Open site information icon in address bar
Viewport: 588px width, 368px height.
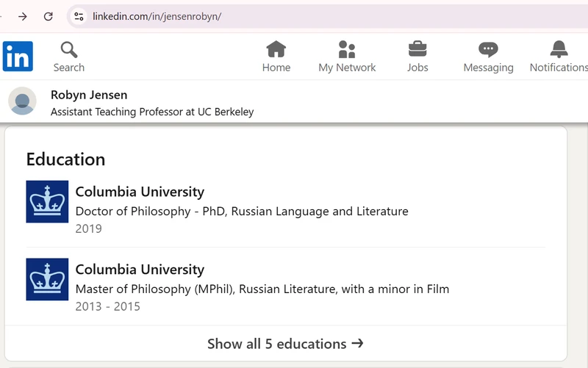[x=79, y=16]
